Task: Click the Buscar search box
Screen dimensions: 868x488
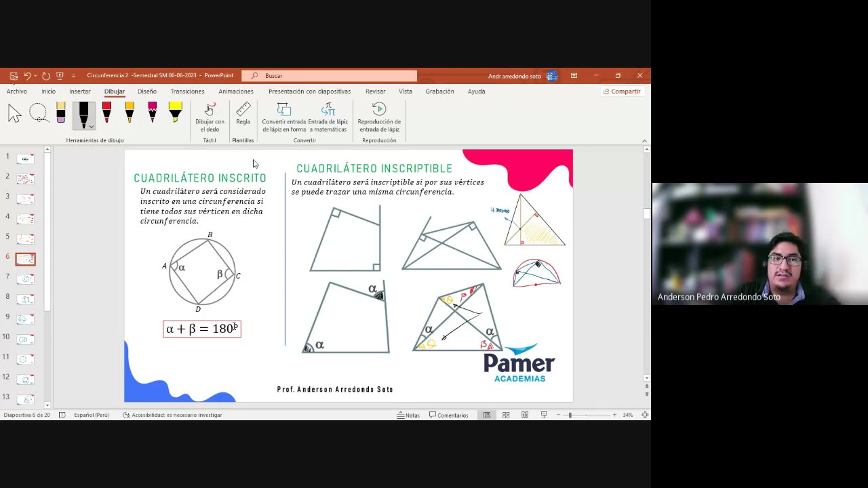Action: tap(330, 76)
